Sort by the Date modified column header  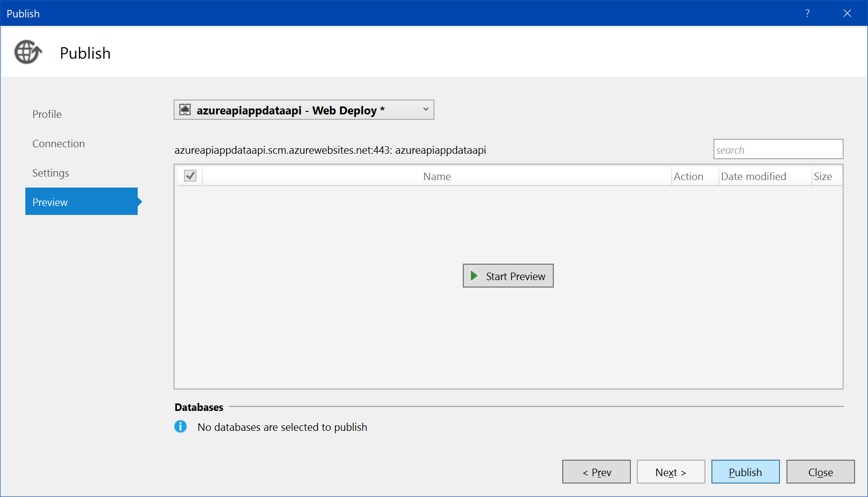click(754, 177)
